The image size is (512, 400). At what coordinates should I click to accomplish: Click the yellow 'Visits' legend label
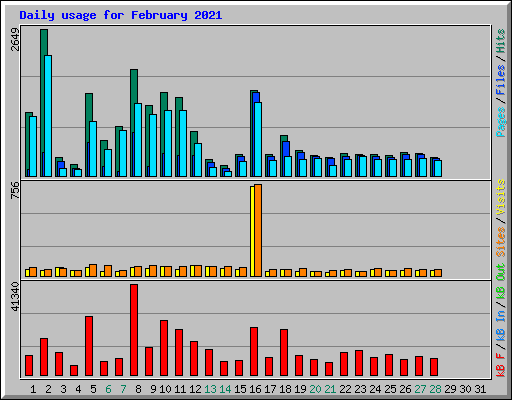point(500,198)
